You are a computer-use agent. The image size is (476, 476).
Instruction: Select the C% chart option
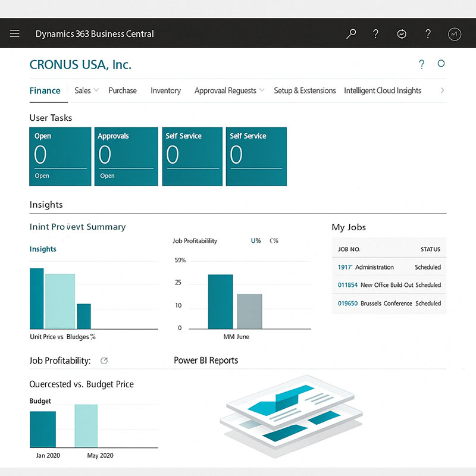pyautogui.click(x=274, y=241)
